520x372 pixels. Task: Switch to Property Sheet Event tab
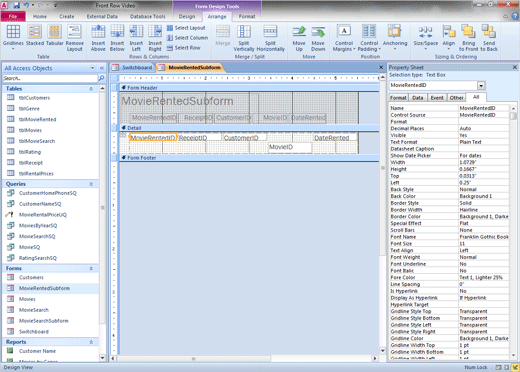click(437, 98)
